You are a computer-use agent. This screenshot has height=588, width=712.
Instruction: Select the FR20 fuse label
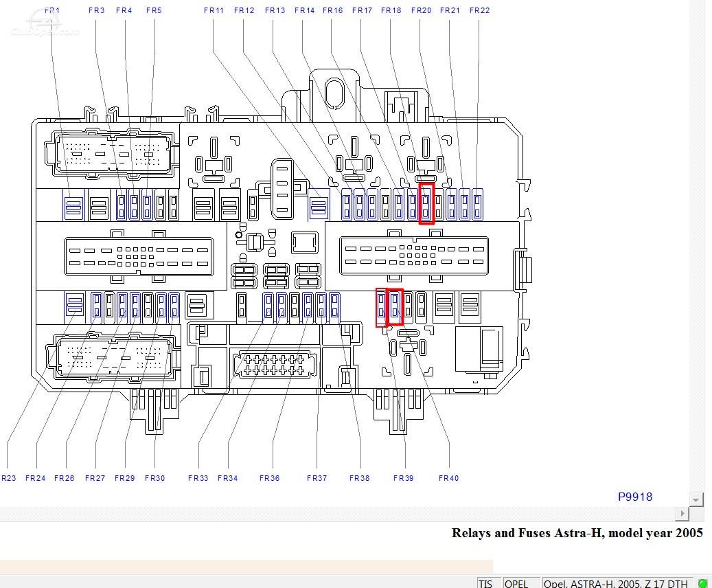click(422, 10)
